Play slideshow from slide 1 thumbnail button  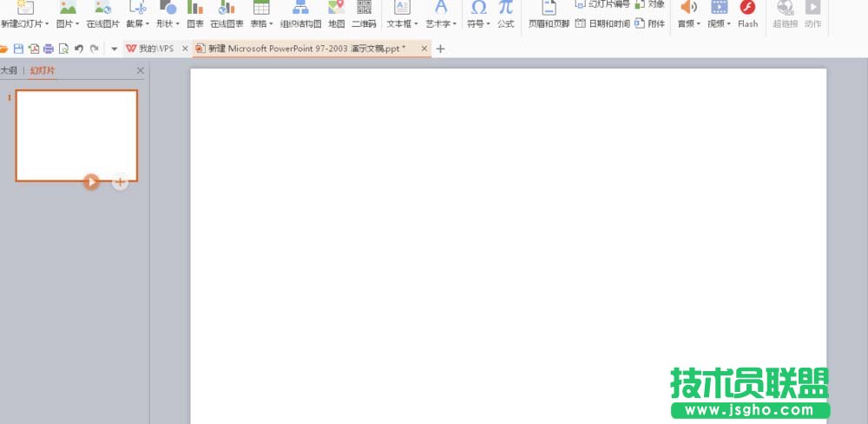[91, 181]
